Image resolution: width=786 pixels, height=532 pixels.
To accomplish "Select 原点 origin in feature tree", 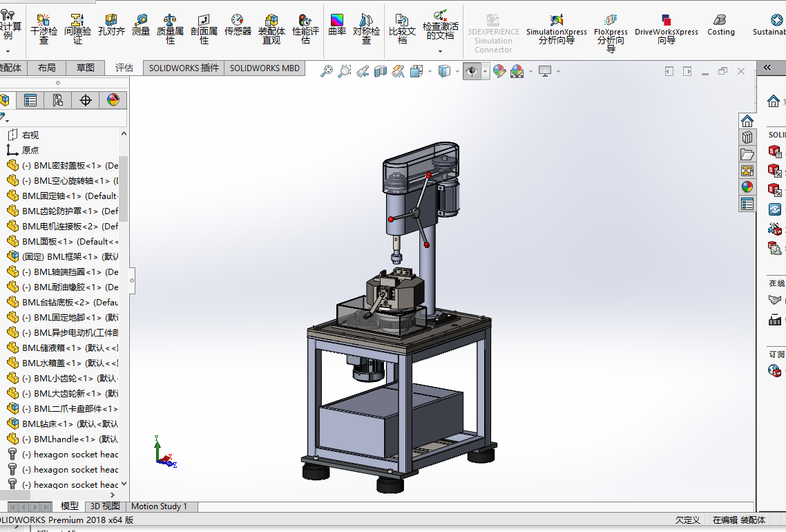I will [23, 150].
